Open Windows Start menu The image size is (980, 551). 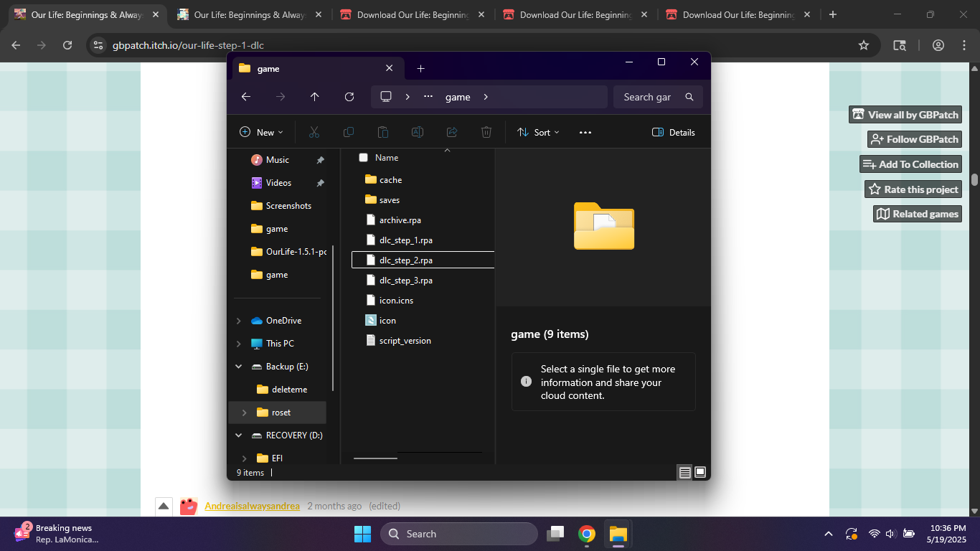pyautogui.click(x=362, y=534)
